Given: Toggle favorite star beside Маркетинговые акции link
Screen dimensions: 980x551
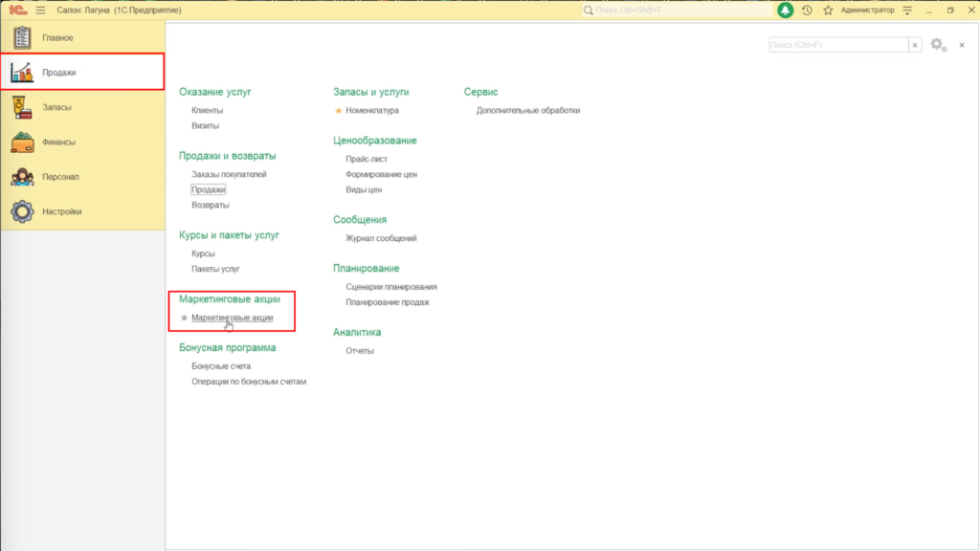Looking at the screenshot, I should click(184, 318).
